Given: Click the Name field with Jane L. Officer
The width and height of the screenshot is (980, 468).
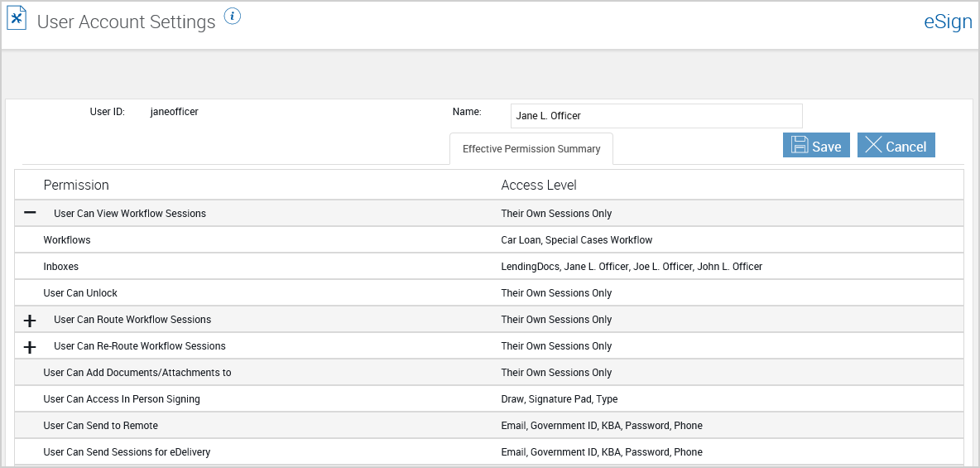Looking at the screenshot, I should pos(656,116).
